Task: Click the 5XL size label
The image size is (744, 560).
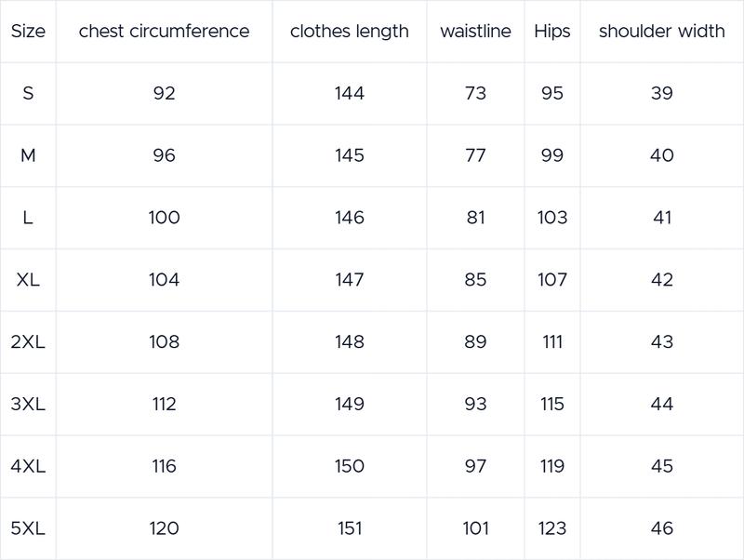Action: 28,528
